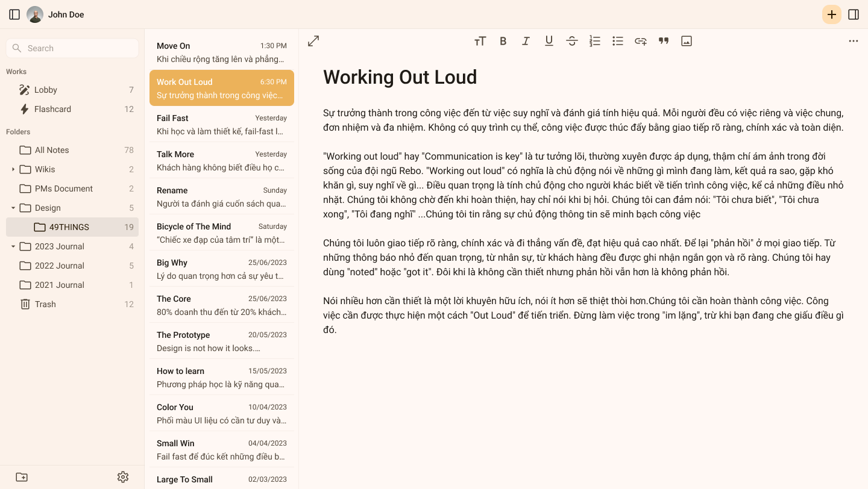Insert an image into the note
The height and width of the screenshot is (489, 868).
pos(687,41)
